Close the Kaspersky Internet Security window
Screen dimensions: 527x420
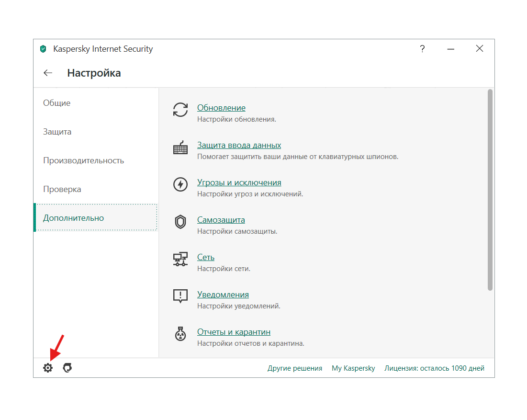[x=480, y=49]
